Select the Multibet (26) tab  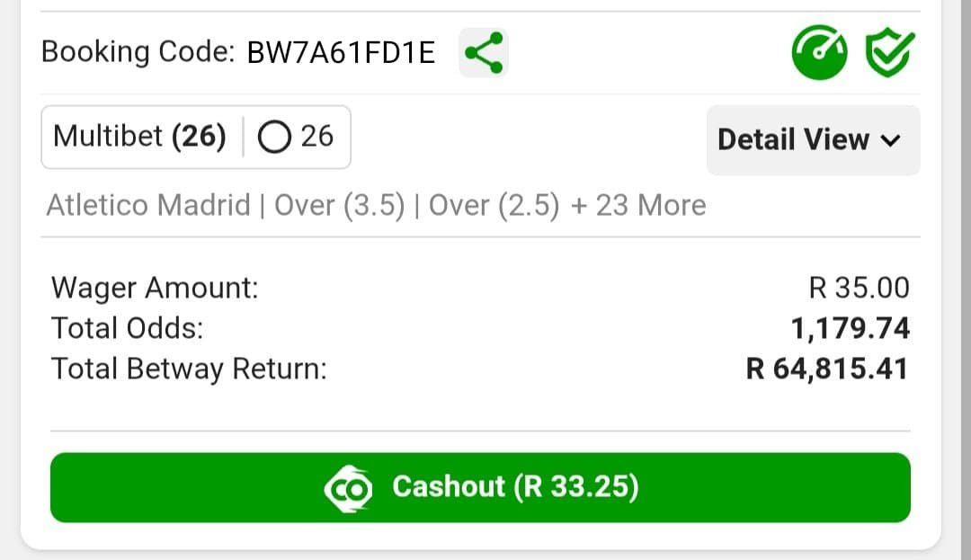140,136
